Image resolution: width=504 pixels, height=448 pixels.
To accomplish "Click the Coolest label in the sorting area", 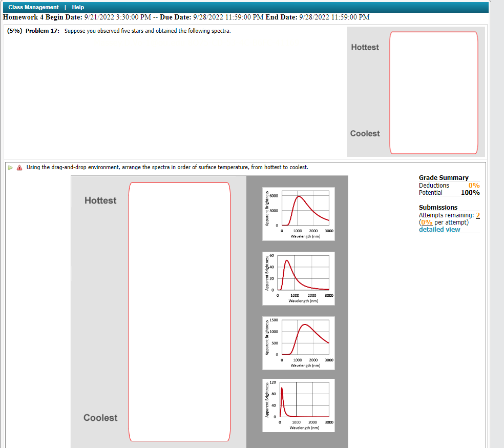I will (x=100, y=418).
